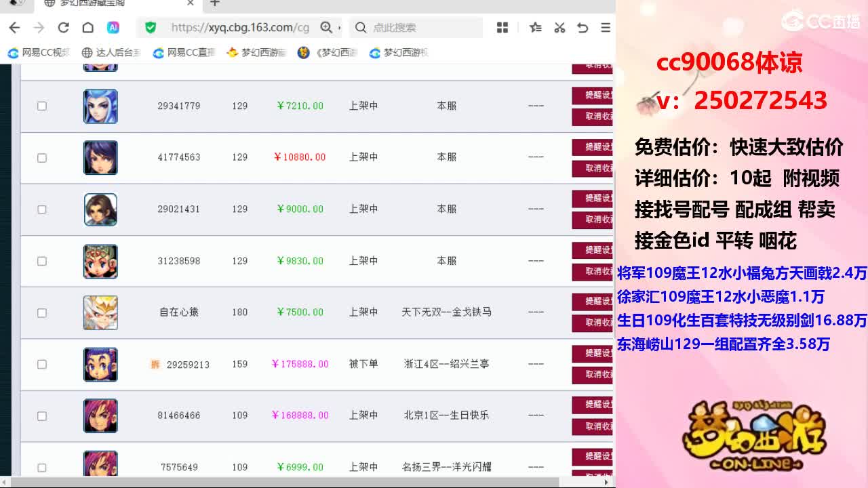Click the undo arrow icon in toolbar
The image size is (868, 488).
tap(583, 28)
